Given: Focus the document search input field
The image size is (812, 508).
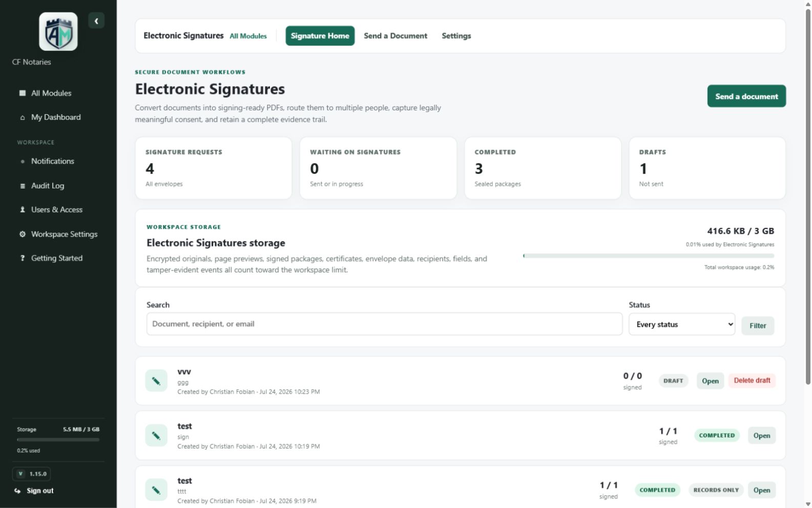Looking at the screenshot, I should coord(385,324).
